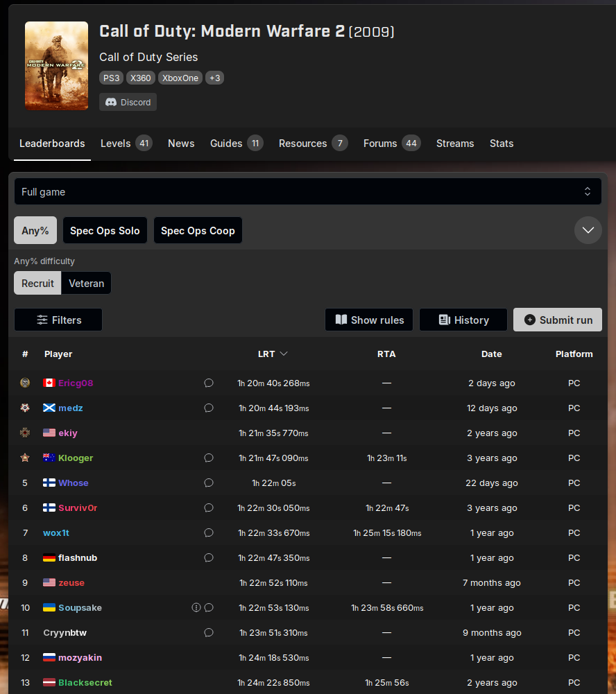
Task: Open comment bubble on Whose's run
Action: [209, 483]
